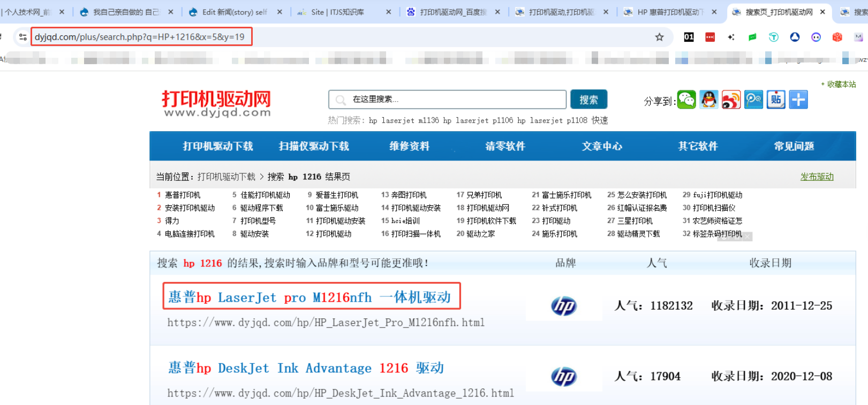
Task: Click the "人气: 1182132" value
Action: (x=653, y=305)
